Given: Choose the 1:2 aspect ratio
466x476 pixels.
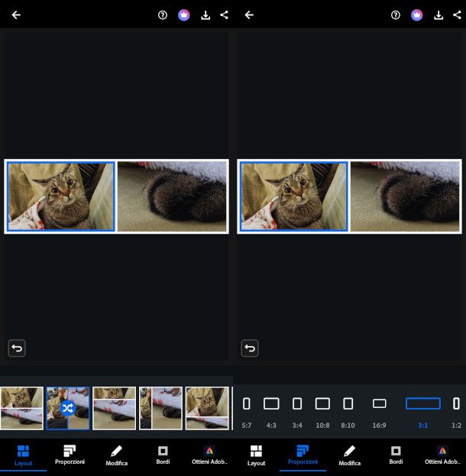Looking at the screenshot, I should (x=456, y=413).
